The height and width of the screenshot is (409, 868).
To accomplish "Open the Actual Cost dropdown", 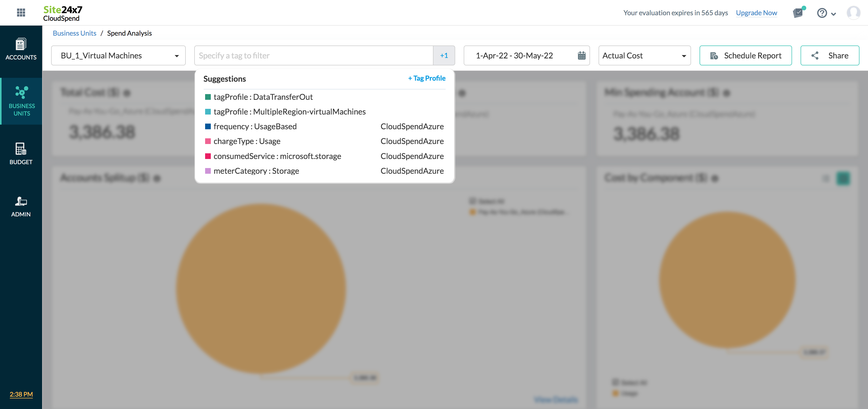I will click(644, 56).
